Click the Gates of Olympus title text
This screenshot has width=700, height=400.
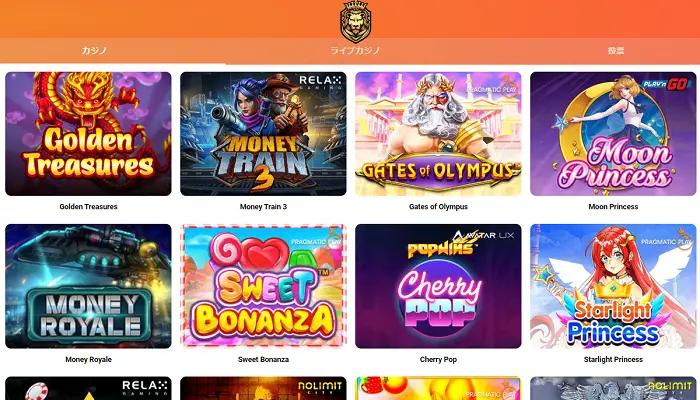click(x=438, y=207)
